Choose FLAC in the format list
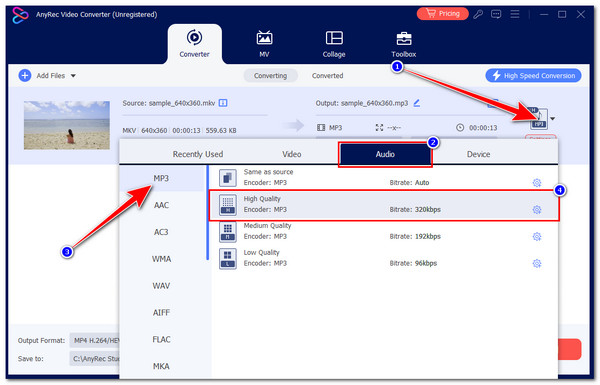 (161, 339)
